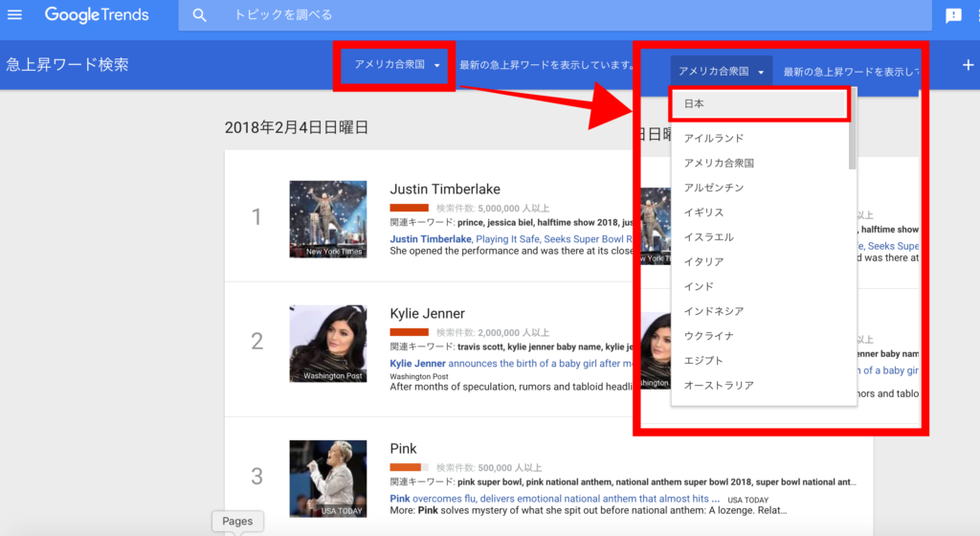Viewport: 980px width, 536px height.
Task: Open the Justin Timberlake thumbnail image
Action: 328,219
